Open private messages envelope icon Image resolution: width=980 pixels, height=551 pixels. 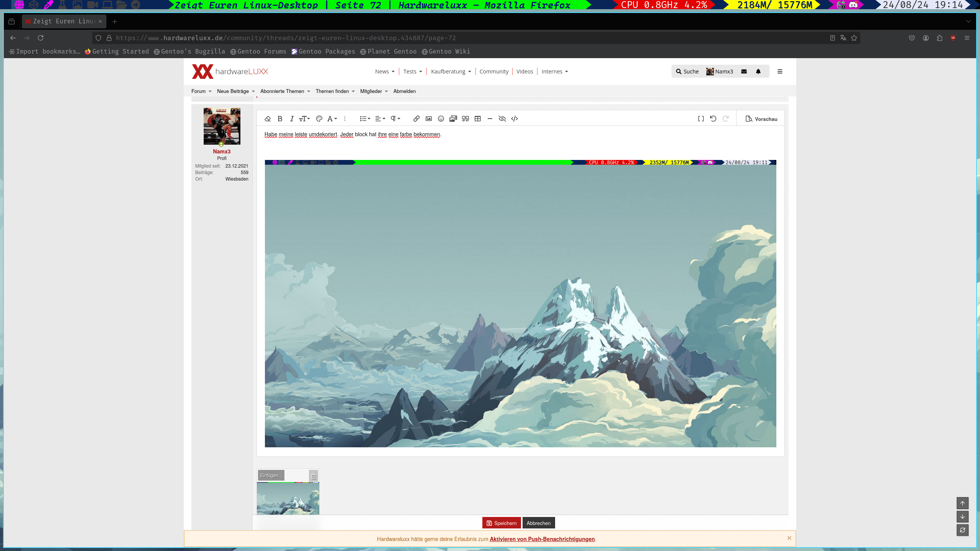tap(744, 72)
